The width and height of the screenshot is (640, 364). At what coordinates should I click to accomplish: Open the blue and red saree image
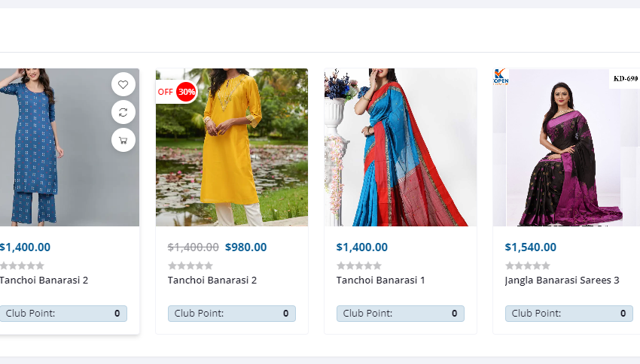tap(401, 147)
